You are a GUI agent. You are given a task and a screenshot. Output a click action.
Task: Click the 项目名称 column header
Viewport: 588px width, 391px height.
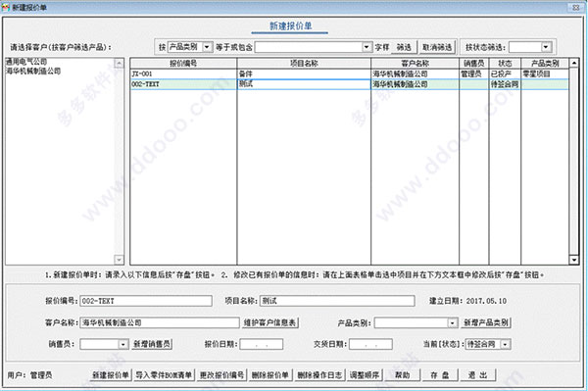(x=304, y=64)
